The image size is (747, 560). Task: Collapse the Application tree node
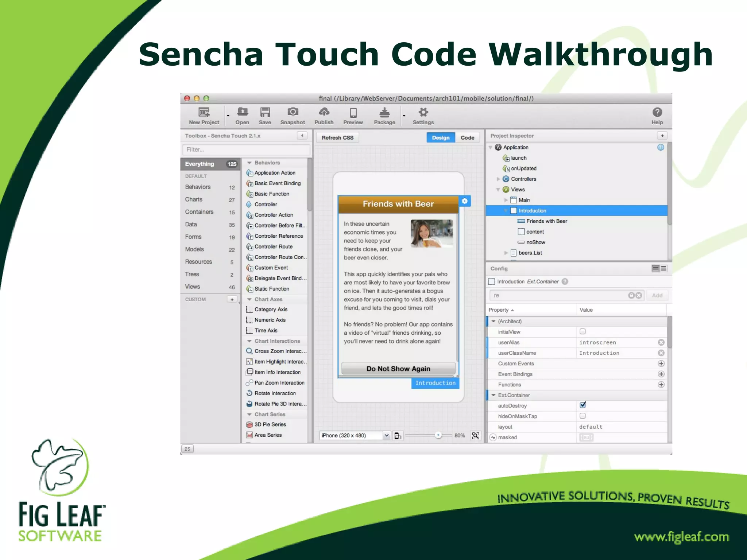coord(490,147)
